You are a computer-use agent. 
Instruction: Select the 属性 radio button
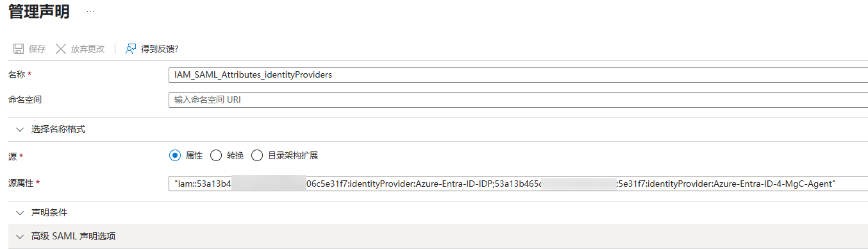[x=175, y=155]
